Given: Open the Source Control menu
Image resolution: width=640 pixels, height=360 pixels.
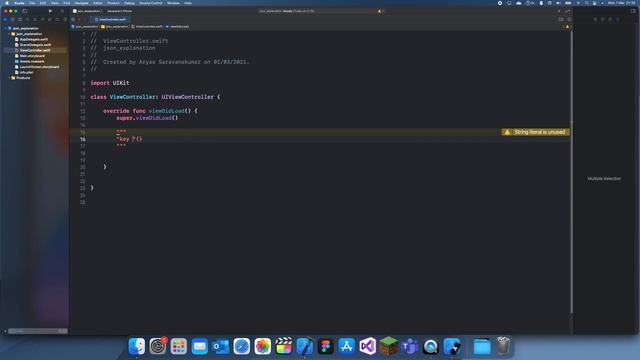Looking at the screenshot, I should 150,3.
